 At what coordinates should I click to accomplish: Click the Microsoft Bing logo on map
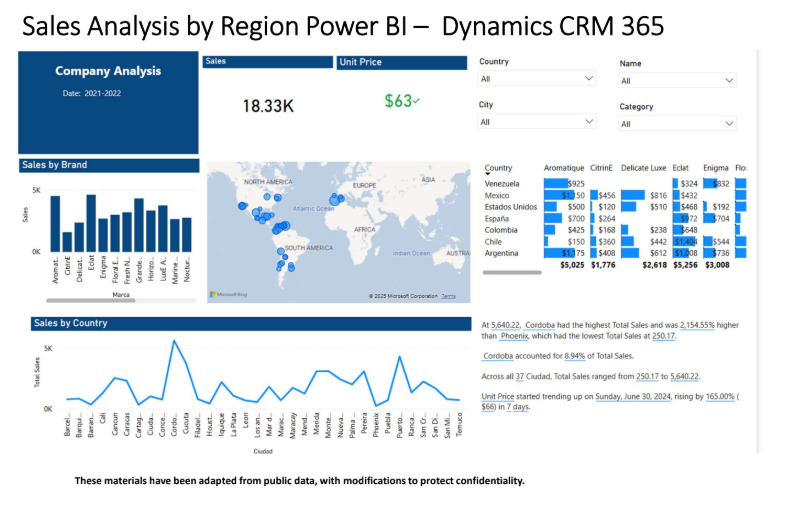(x=226, y=295)
